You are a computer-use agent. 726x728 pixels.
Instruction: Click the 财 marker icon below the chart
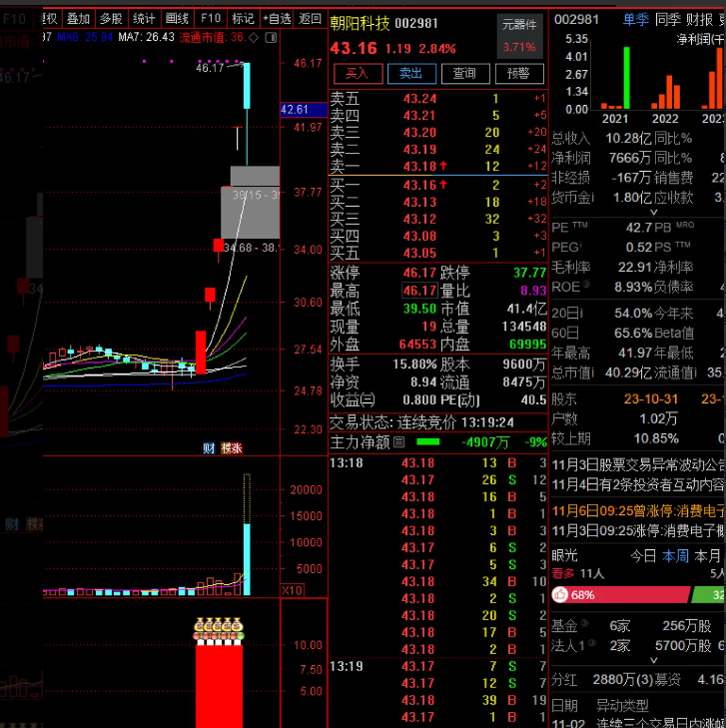pos(209,448)
